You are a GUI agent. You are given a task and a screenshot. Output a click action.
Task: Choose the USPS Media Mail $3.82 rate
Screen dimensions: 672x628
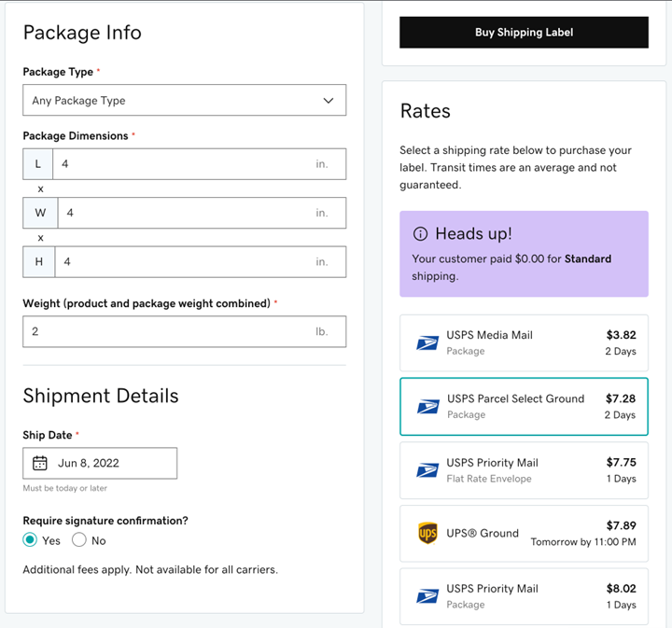click(x=524, y=342)
